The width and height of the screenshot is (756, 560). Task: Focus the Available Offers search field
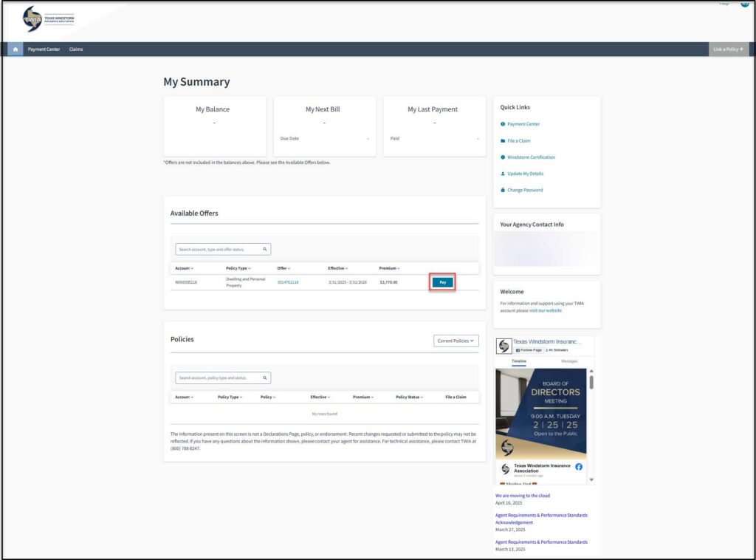[218, 250]
